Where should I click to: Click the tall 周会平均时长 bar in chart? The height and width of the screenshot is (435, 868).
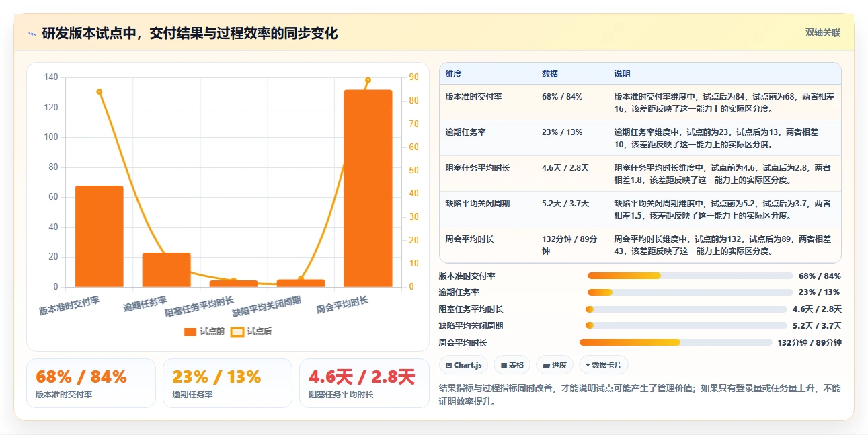click(368, 188)
